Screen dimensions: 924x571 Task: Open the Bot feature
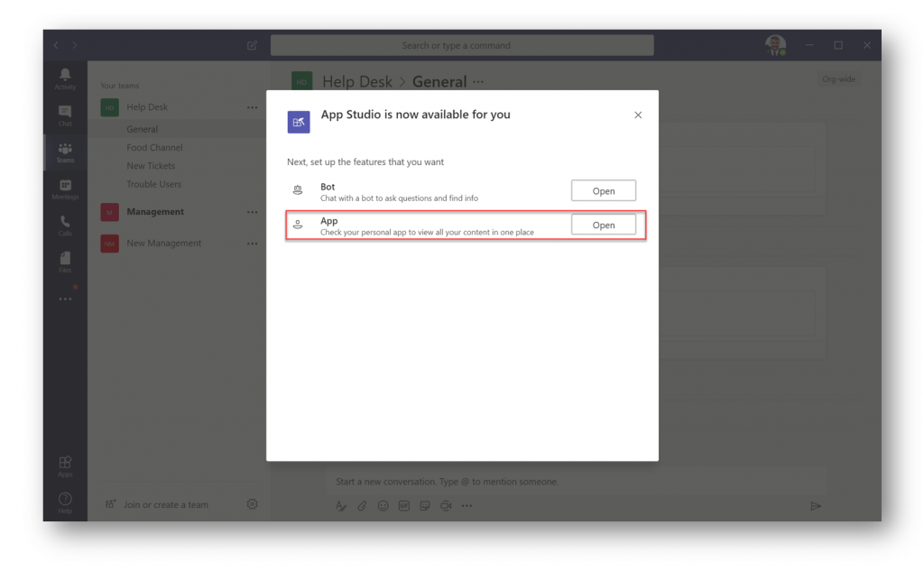pos(604,191)
